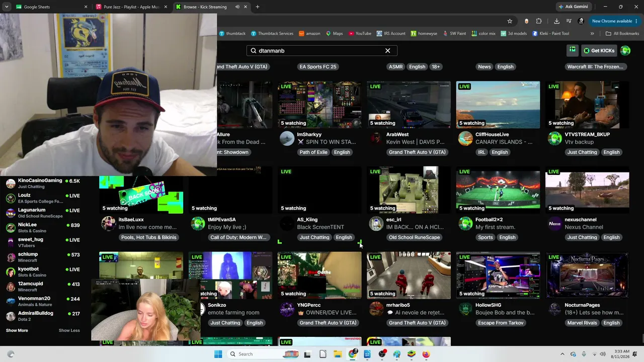The image size is (644, 362).
Task: Bookmark this page with the star icon
Action: [510, 21]
